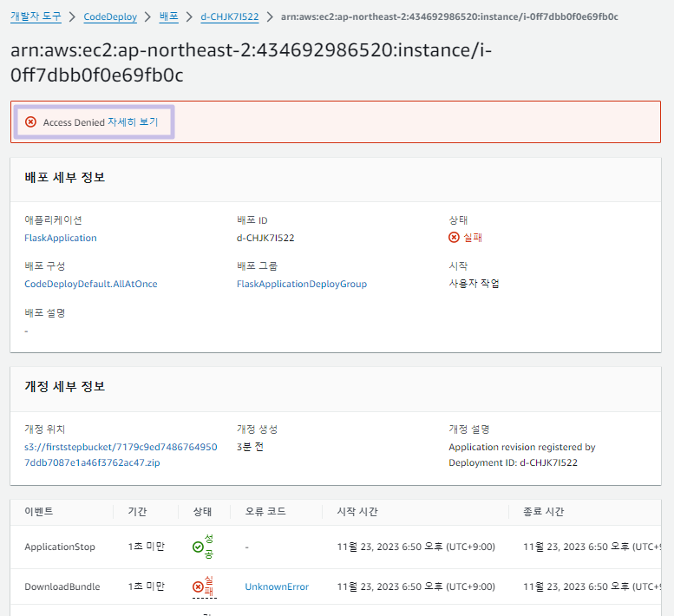674x616 pixels.
Task: Click the Access Denied error icon
Action: [x=30, y=122]
